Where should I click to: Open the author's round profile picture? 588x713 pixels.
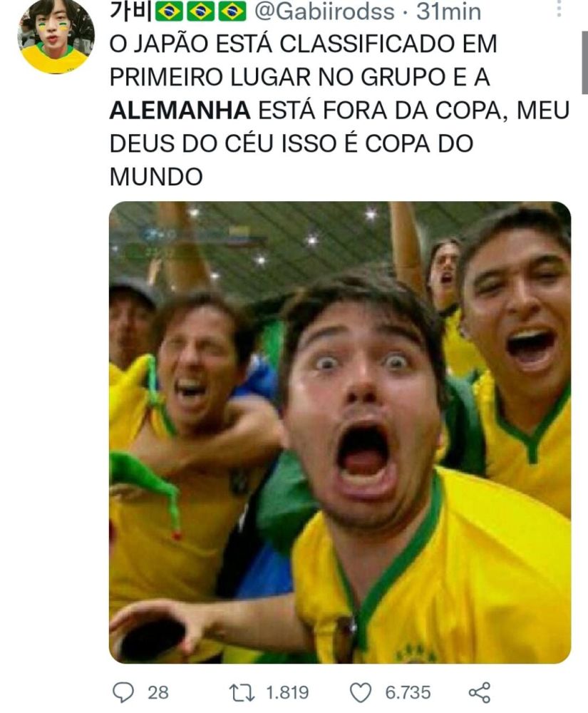(x=56, y=36)
